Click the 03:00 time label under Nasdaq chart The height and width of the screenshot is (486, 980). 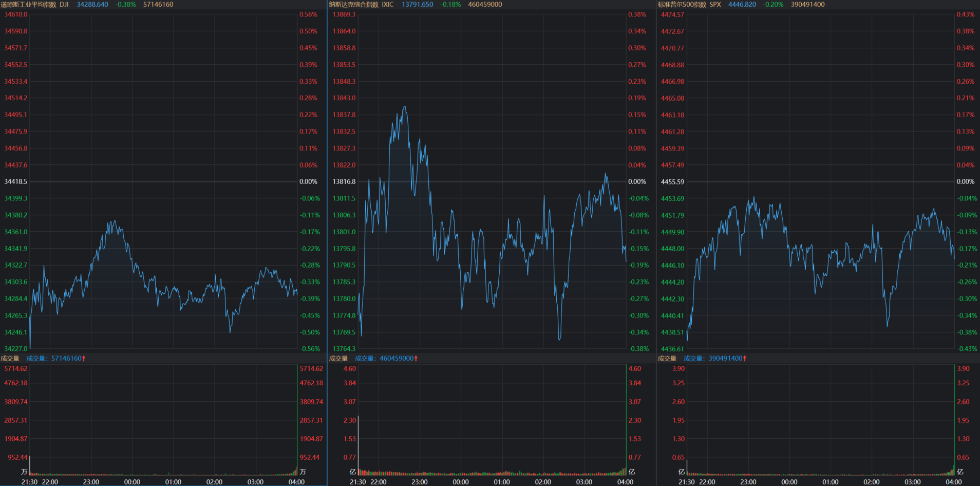(584, 482)
